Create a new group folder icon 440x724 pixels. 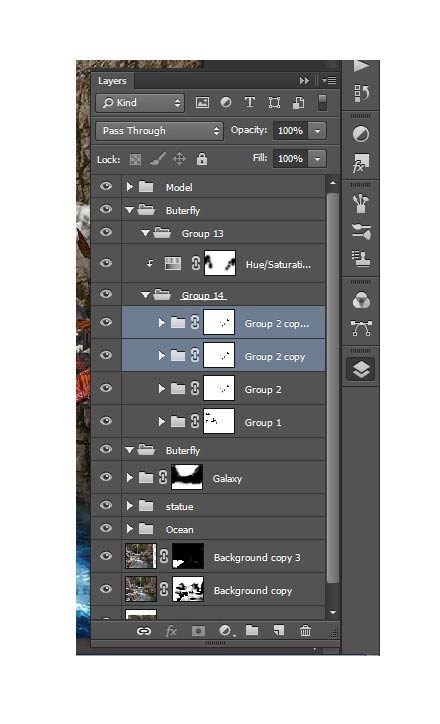(252, 630)
